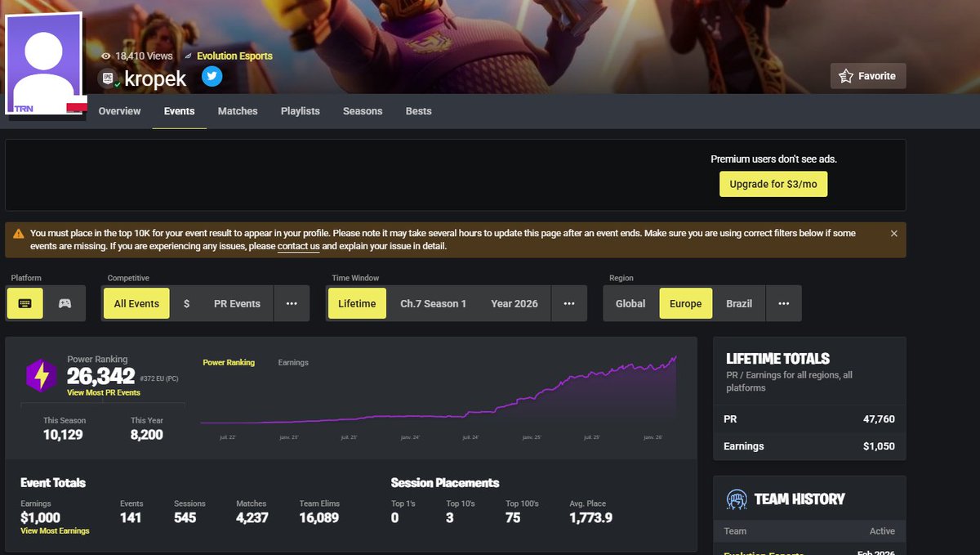
Task: Open kropek's Twitter profile icon
Action: point(212,77)
